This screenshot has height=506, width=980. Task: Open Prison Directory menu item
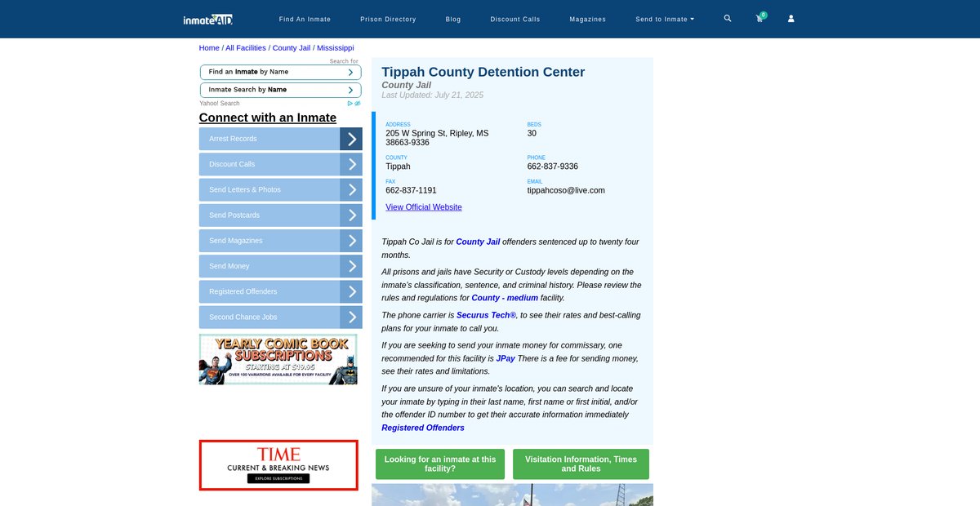(x=388, y=19)
